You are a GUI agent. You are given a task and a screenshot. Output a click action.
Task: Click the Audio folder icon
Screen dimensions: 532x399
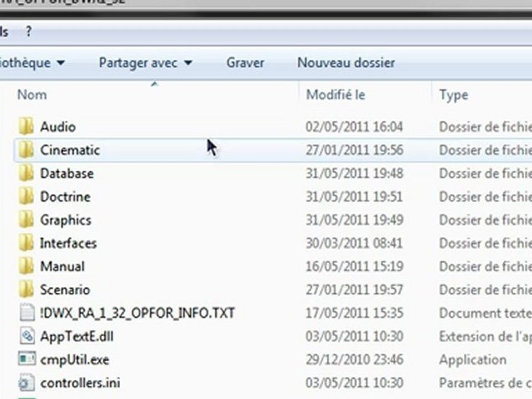[26, 126]
